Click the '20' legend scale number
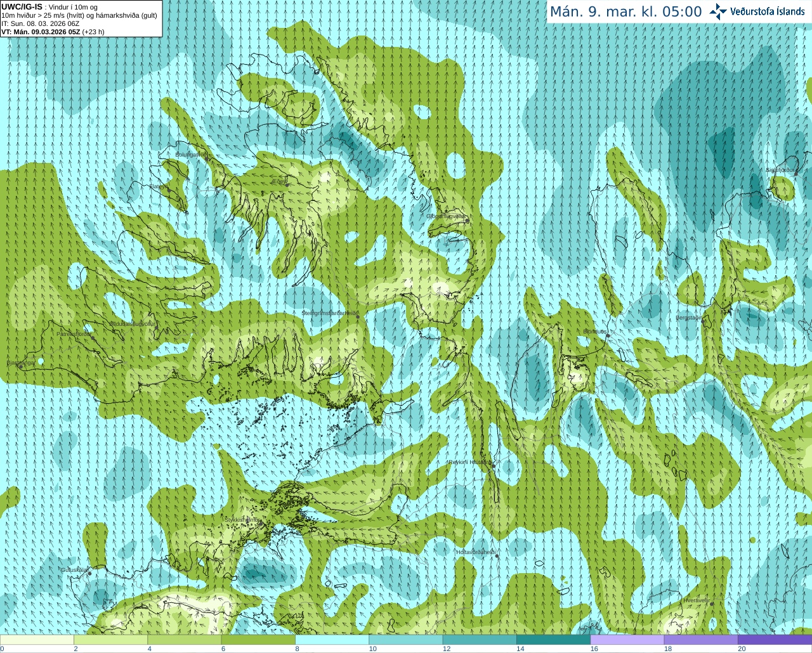Viewport: 812px width, 653px height. coord(742,649)
